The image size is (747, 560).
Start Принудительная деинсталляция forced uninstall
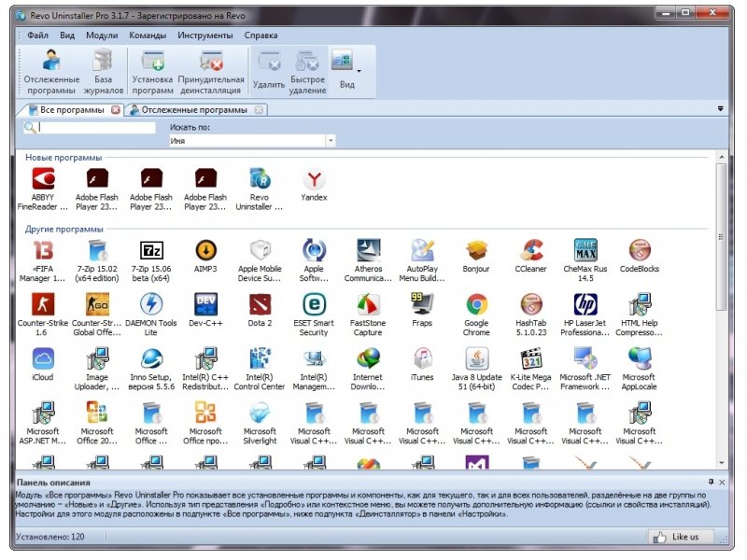click(x=211, y=72)
